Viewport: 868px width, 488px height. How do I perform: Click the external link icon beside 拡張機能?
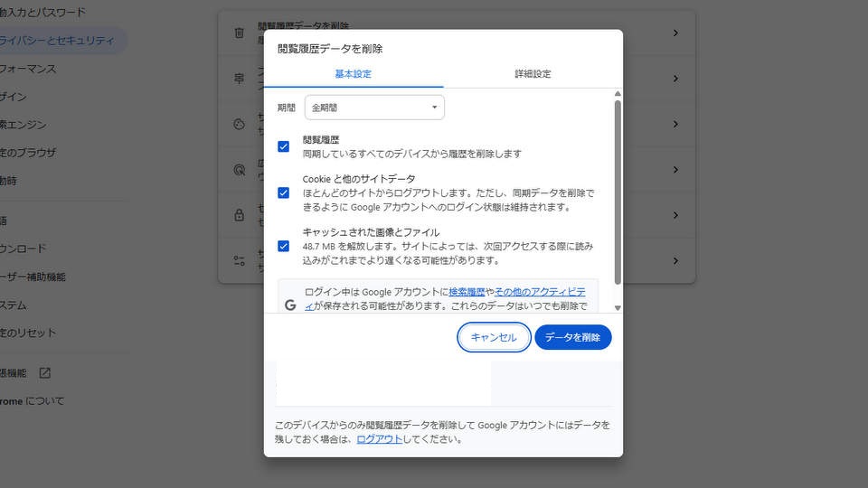pyautogui.click(x=45, y=372)
